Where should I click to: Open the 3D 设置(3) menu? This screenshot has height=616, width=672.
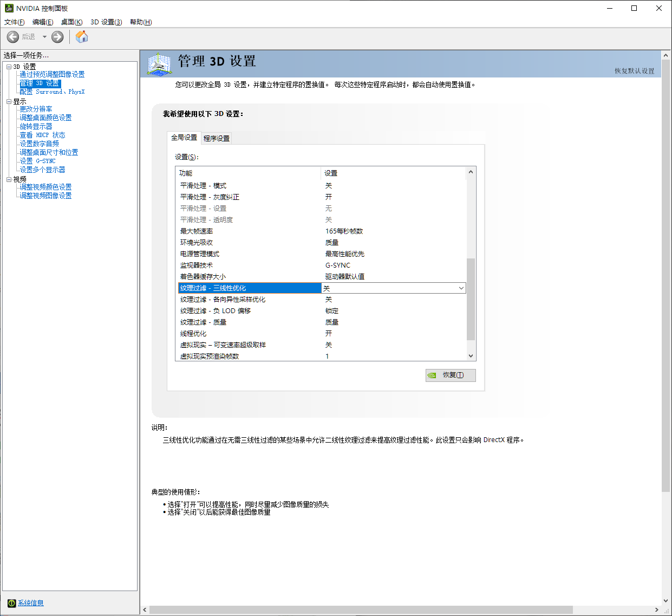tap(106, 22)
